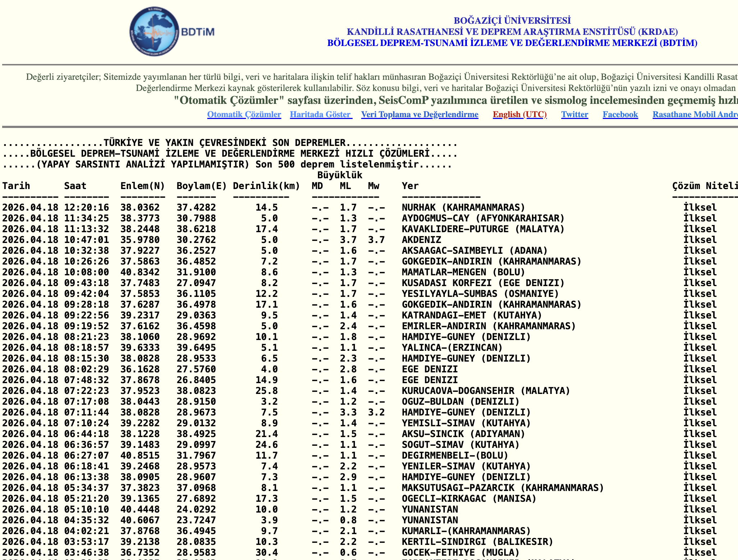Click the AKDENIZ earthquake row location
The image size is (738, 560).
click(421, 240)
